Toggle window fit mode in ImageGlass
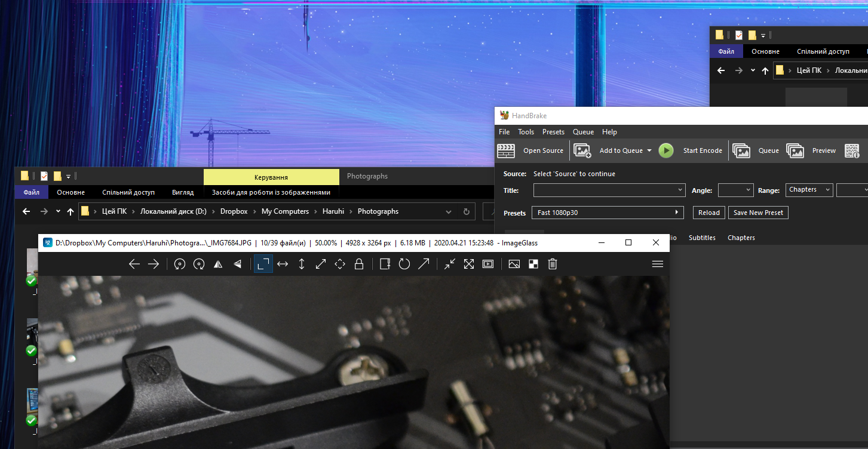 450,264
